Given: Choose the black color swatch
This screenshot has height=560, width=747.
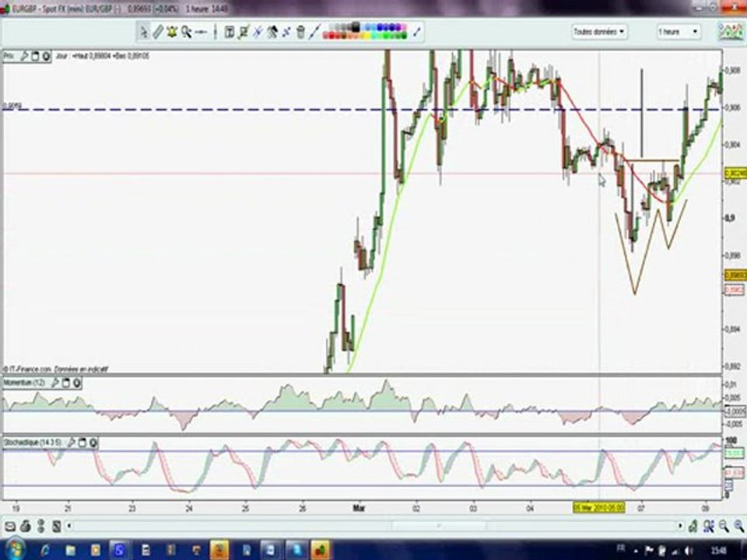Looking at the screenshot, I should click(x=356, y=29).
